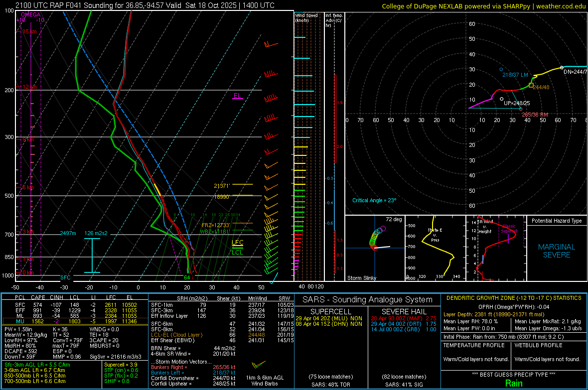Click the BRN Shear = label
Image resolution: width=588 pixels, height=390 pixels.
[166, 348]
